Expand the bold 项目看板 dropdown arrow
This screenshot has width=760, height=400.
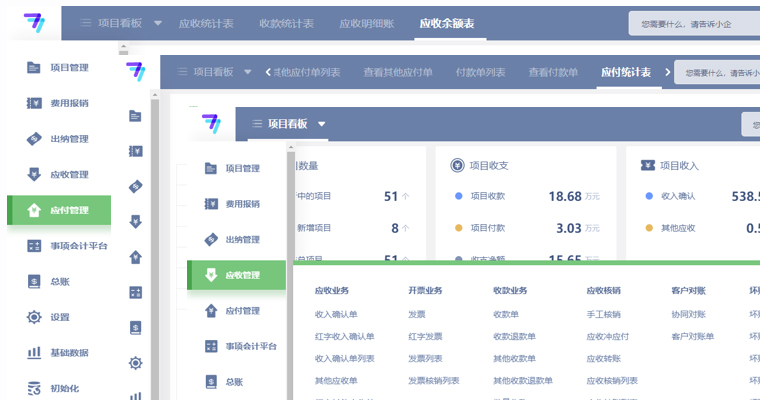[321, 124]
